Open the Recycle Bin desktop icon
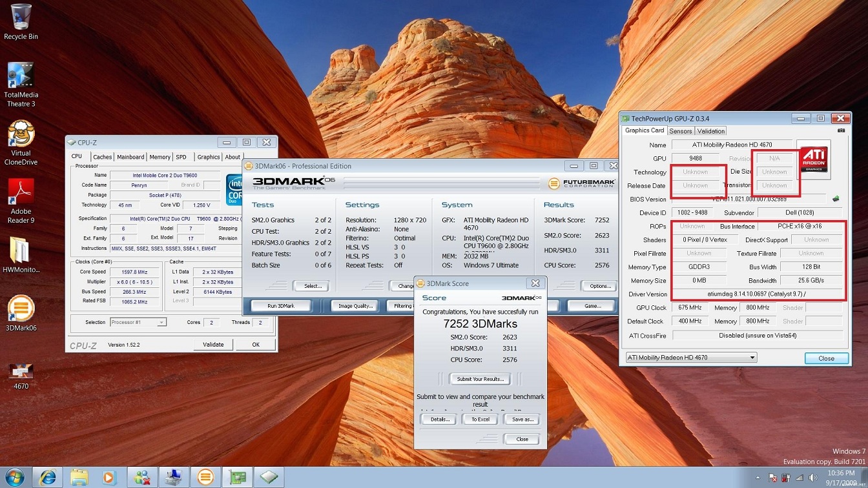Image resolution: width=868 pixels, height=488 pixels. pos(21,22)
